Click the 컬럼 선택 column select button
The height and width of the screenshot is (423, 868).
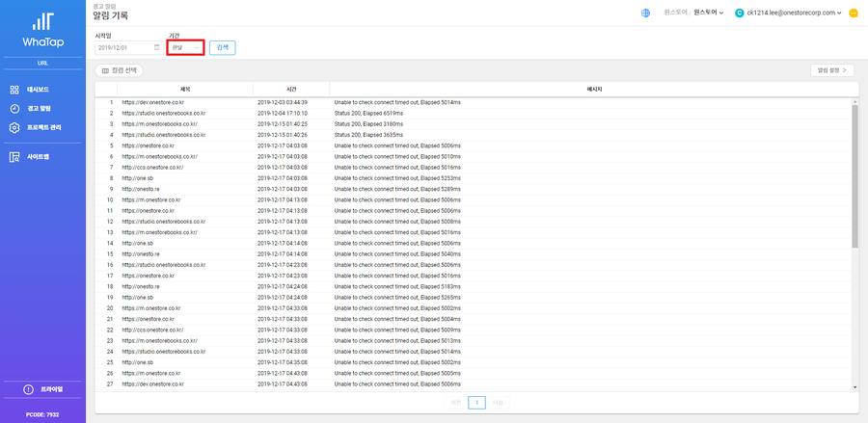[120, 70]
